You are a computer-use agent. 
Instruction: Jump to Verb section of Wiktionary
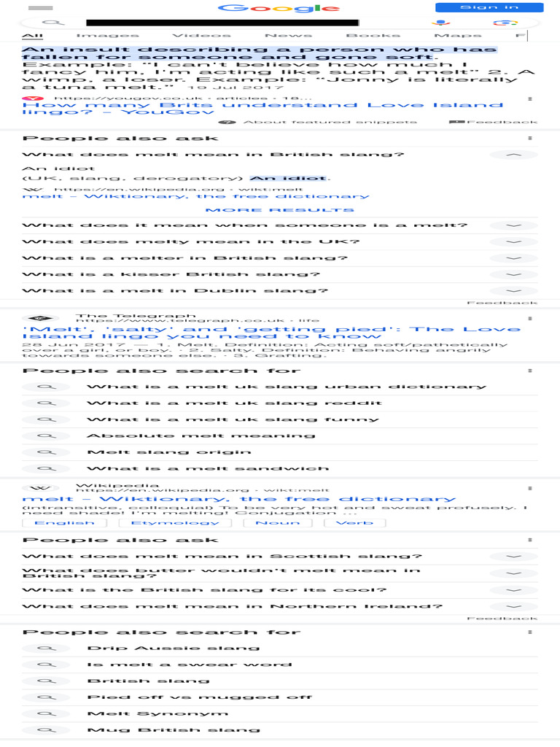(x=355, y=522)
